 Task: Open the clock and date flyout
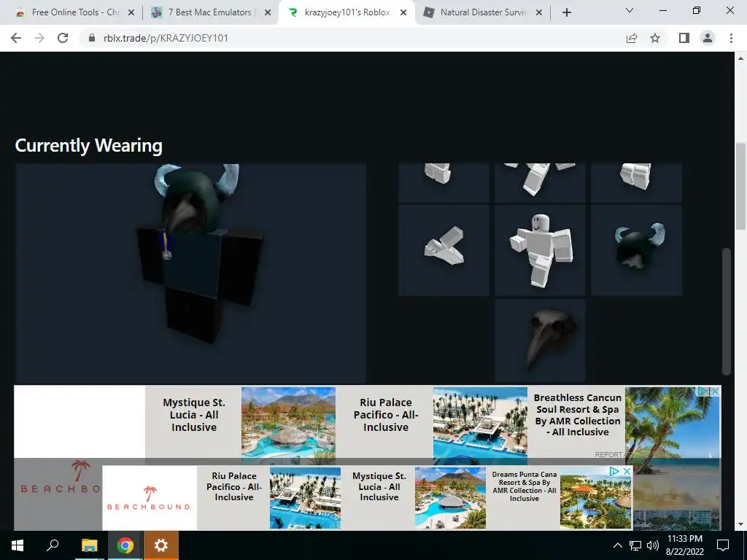click(x=684, y=545)
